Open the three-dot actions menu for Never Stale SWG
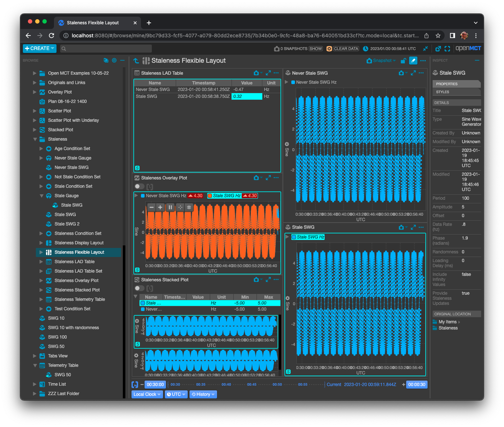The width and height of the screenshot is (504, 427). click(421, 72)
